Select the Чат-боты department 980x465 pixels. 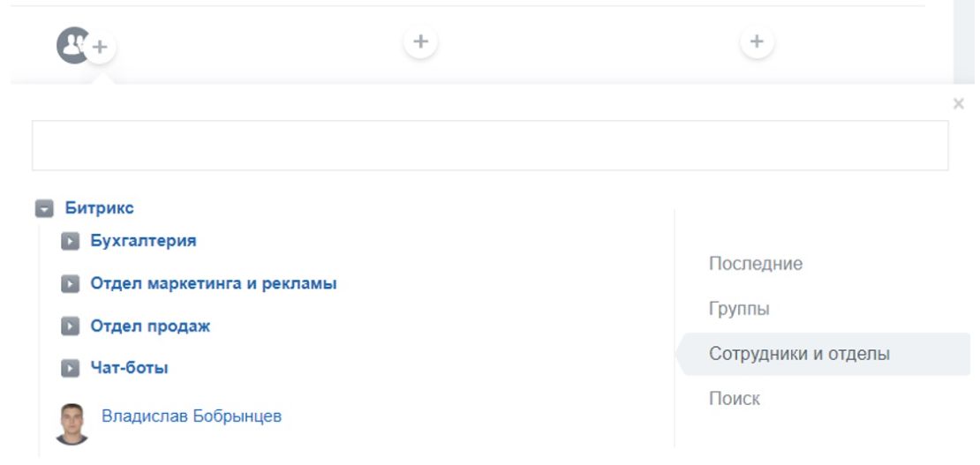(129, 368)
